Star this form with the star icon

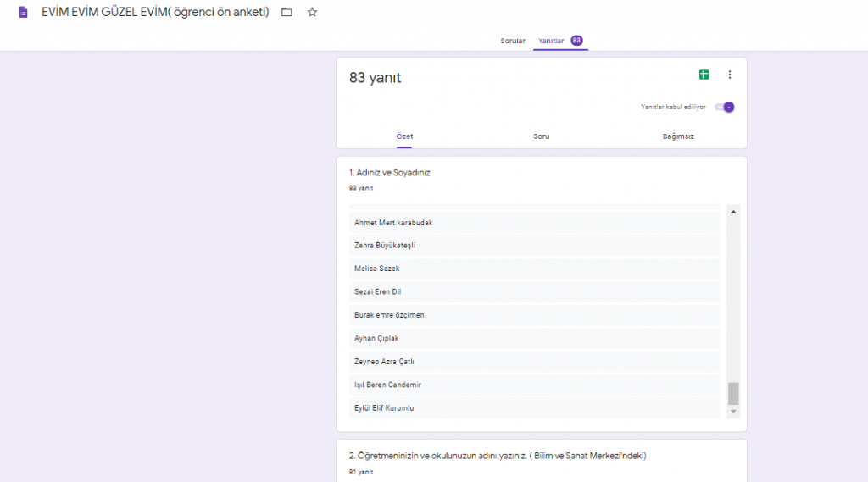[312, 13]
